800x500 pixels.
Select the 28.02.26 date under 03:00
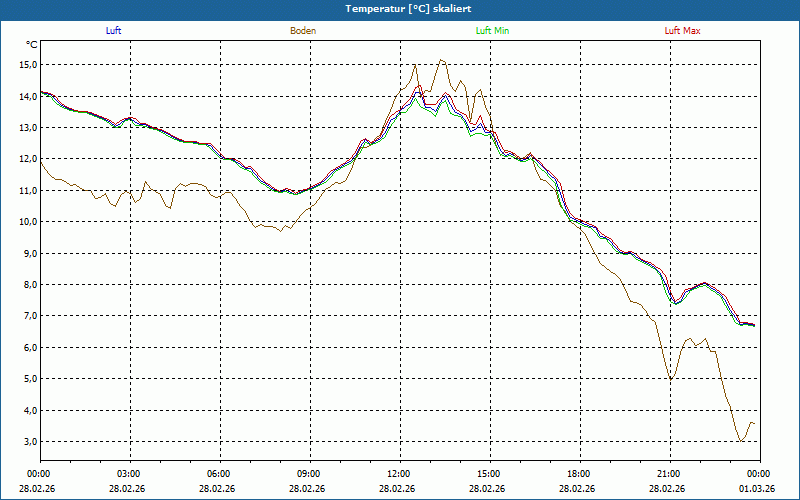pyautogui.click(x=127, y=489)
